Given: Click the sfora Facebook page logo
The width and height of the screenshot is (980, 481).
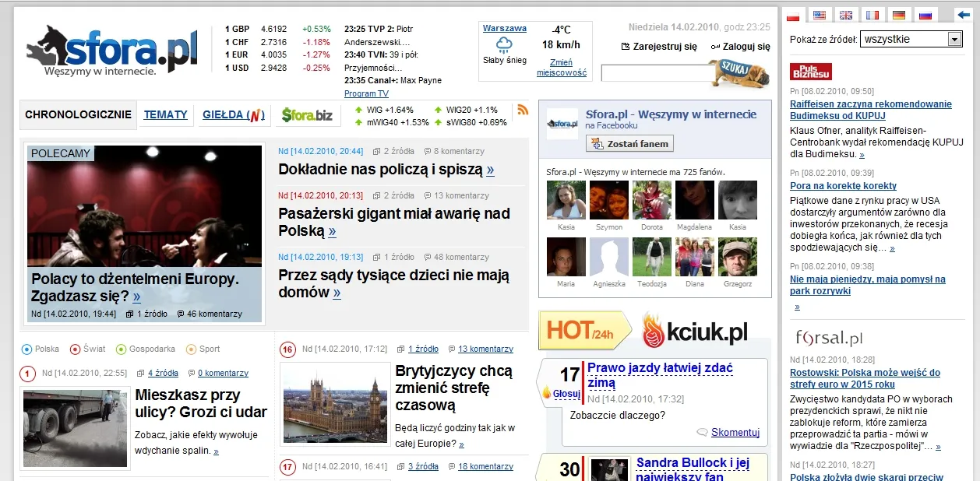Looking at the screenshot, I should [x=562, y=124].
